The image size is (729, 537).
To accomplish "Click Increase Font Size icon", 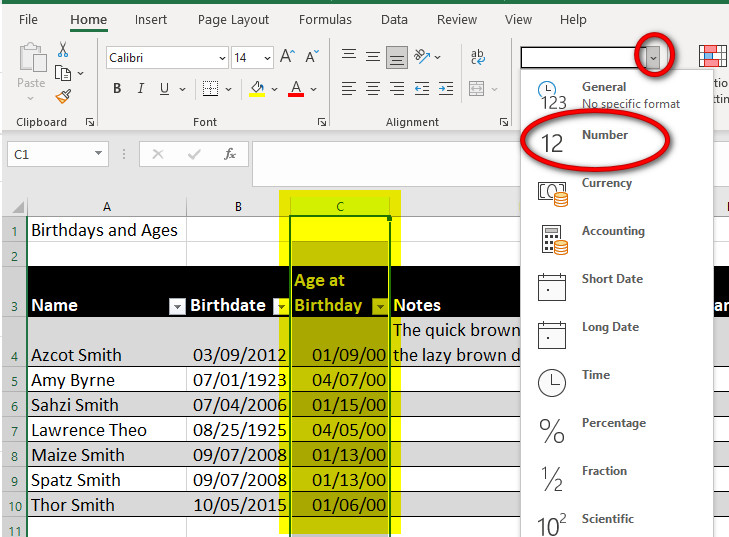I will [287, 58].
